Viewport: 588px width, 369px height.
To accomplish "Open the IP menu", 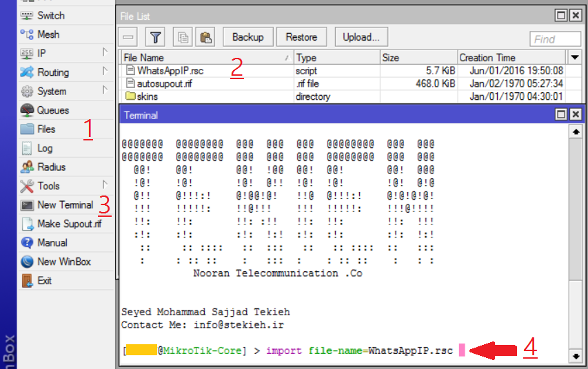I will 65,53.
